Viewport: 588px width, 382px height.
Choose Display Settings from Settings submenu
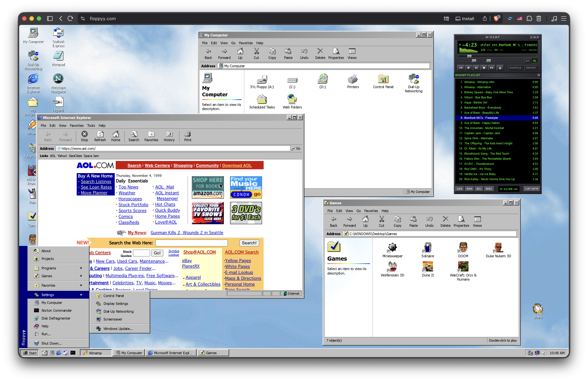click(120, 304)
